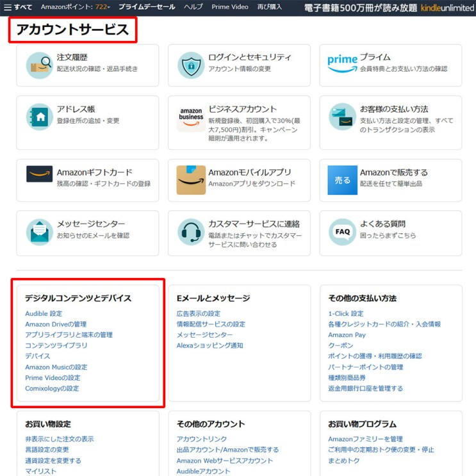Image resolution: width=476 pixels, height=476 pixels.
Task: Click the アカウントリンク link
Action: [202, 439]
